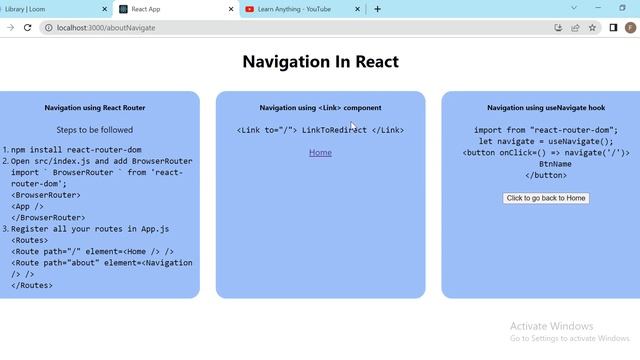Open the browser side panel
640x360 pixels.
(613, 28)
